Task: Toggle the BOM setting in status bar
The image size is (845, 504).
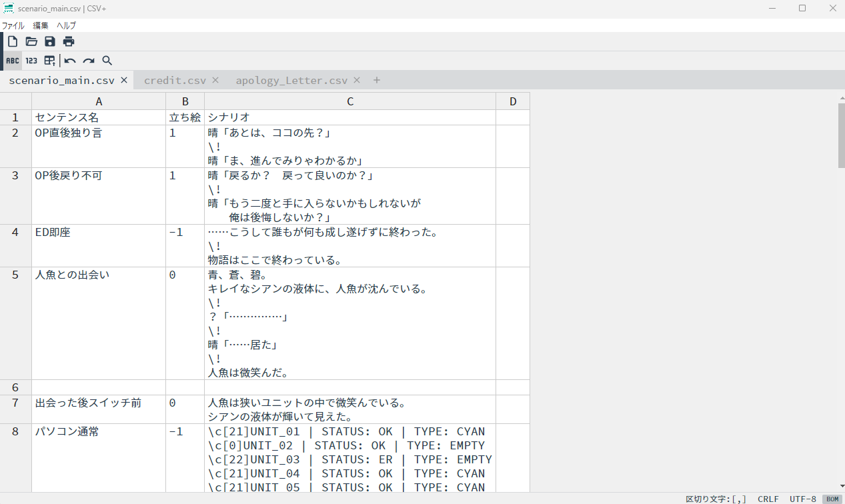Action: pyautogui.click(x=832, y=499)
